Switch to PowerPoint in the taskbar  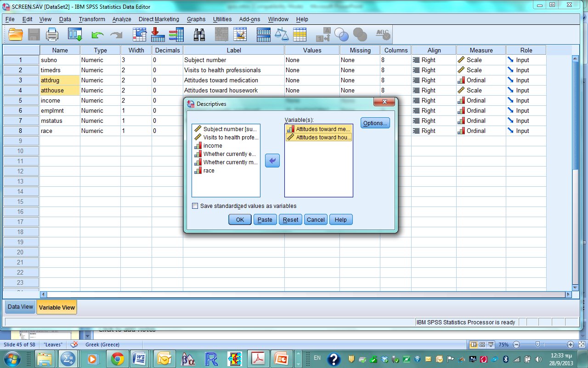click(x=281, y=359)
